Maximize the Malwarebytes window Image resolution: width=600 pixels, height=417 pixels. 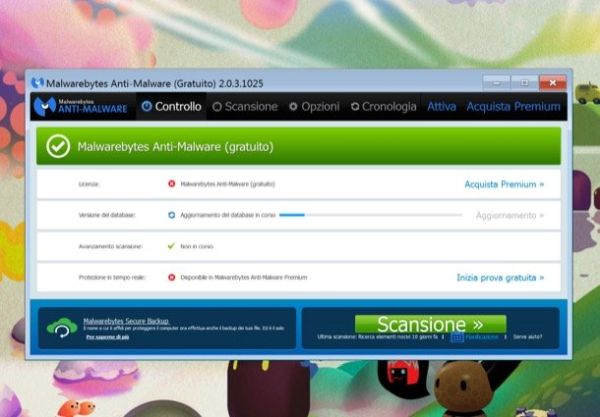click(x=525, y=83)
